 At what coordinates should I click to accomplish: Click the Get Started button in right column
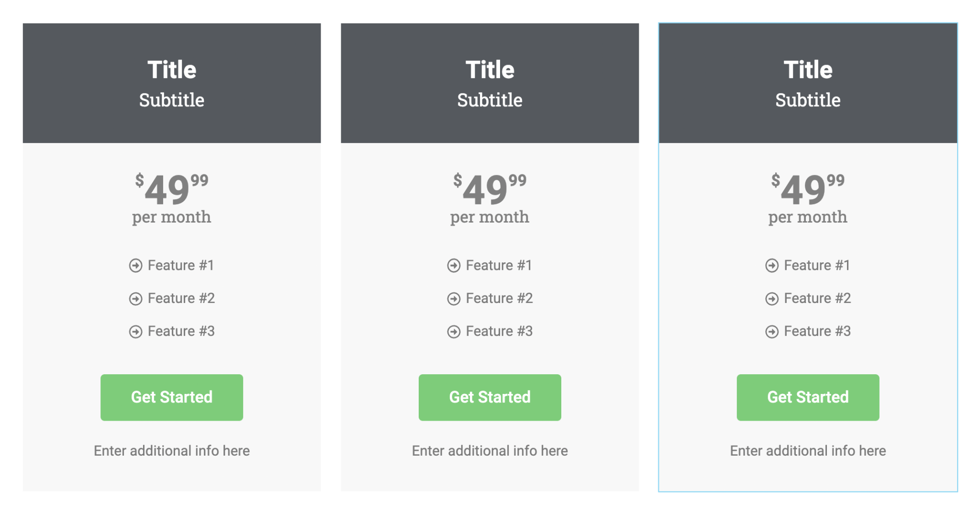[x=807, y=397]
